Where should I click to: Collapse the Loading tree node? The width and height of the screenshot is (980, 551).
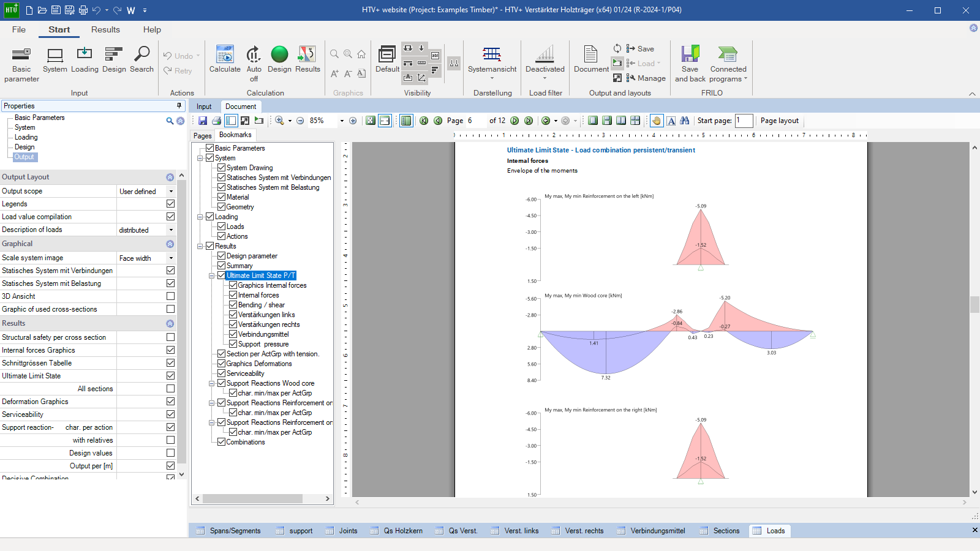pyautogui.click(x=200, y=217)
